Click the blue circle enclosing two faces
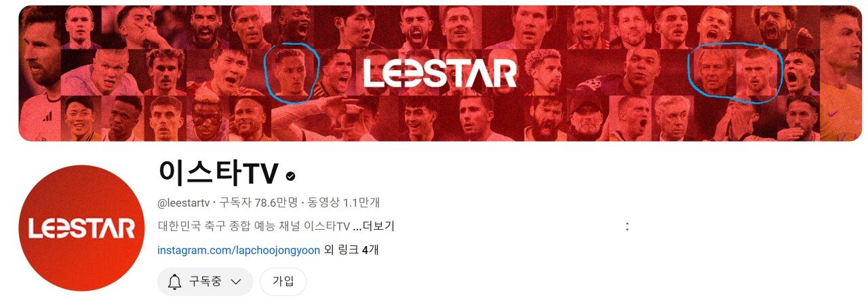 734,74
